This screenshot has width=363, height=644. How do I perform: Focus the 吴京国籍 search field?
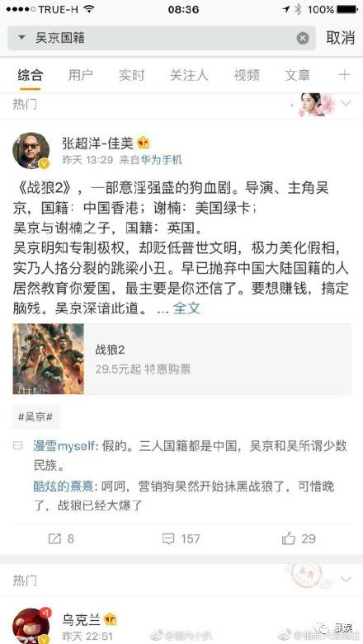click(x=162, y=38)
